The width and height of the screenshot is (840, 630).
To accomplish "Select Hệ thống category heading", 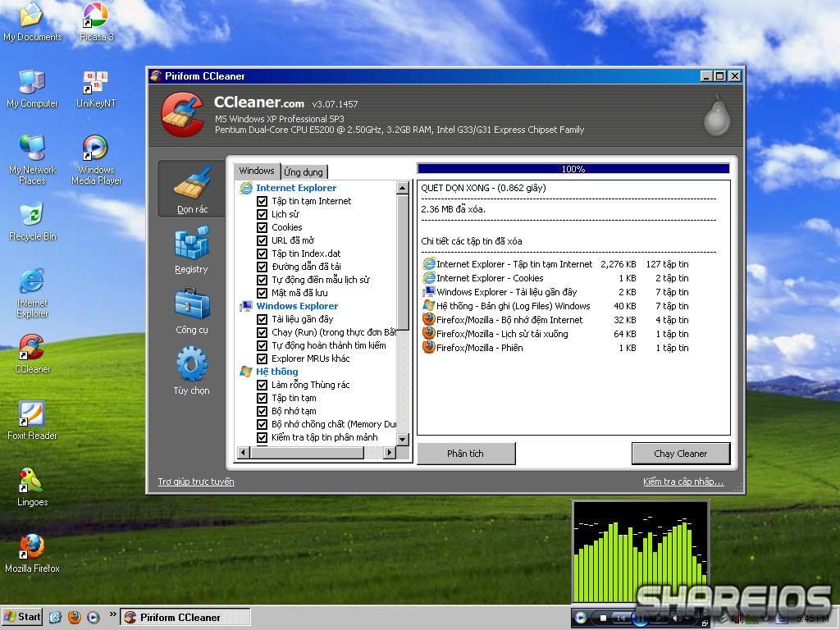I will click(x=276, y=372).
